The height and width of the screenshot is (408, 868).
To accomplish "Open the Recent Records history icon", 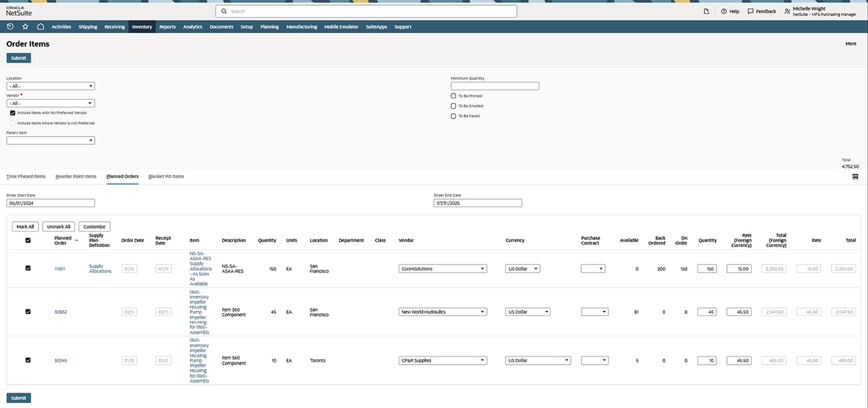I will click(x=10, y=26).
